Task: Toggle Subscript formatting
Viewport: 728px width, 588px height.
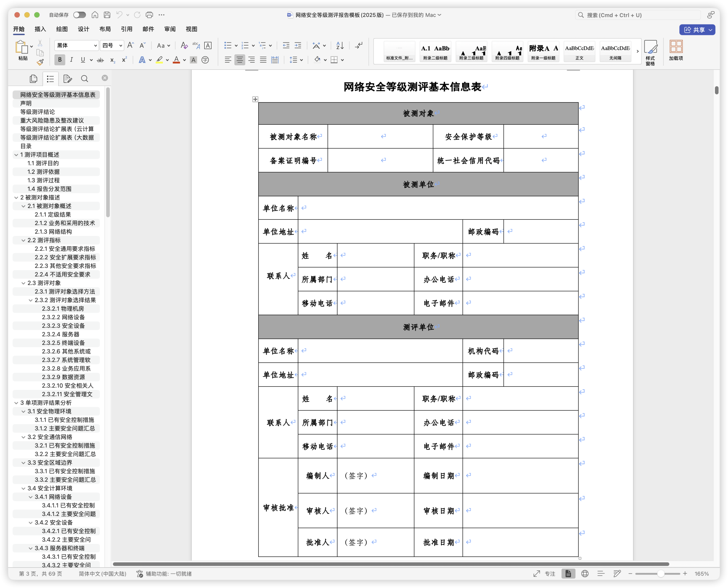Action: [x=112, y=60]
